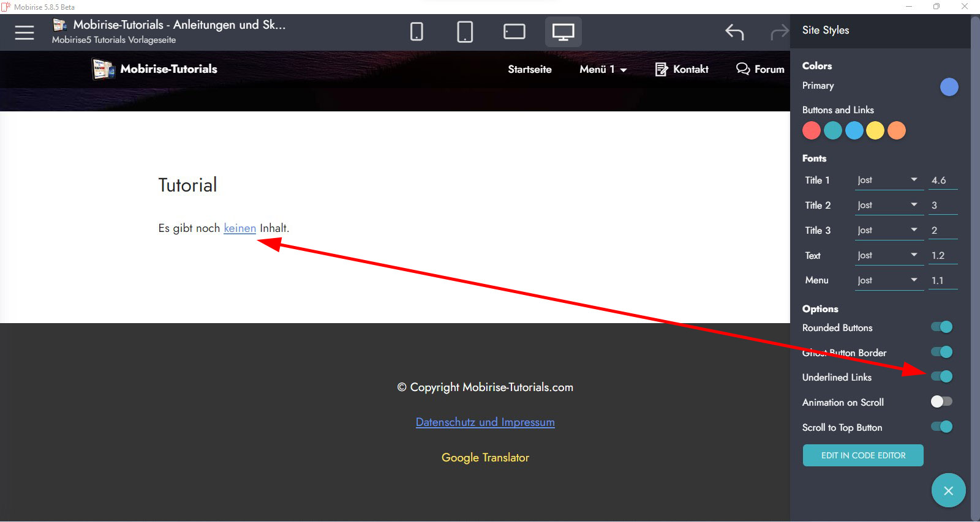Open Menu font dropdown
980x522 pixels.
pos(889,280)
